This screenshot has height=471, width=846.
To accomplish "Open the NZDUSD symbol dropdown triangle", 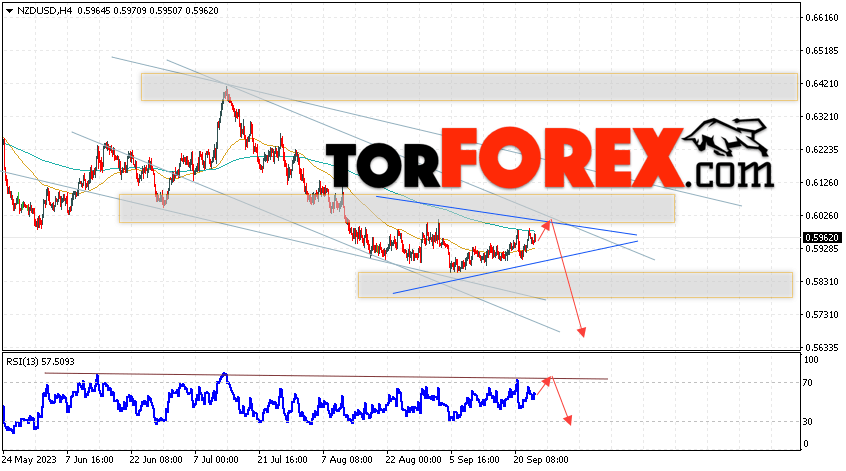I will (9, 11).
